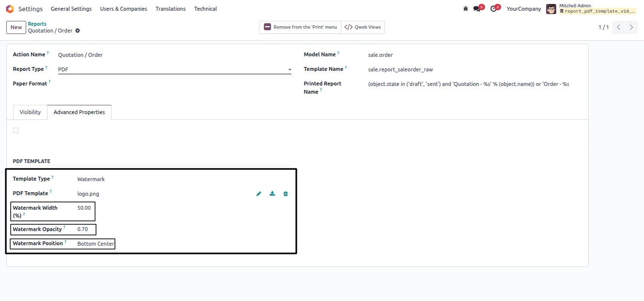The height and width of the screenshot is (301, 644).
Task: Open Technical menu
Action: pos(206,9)
